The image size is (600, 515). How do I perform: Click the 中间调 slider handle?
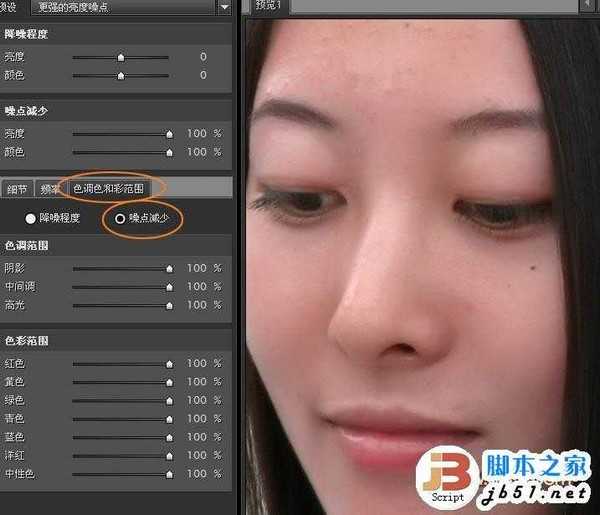point(169,287)
